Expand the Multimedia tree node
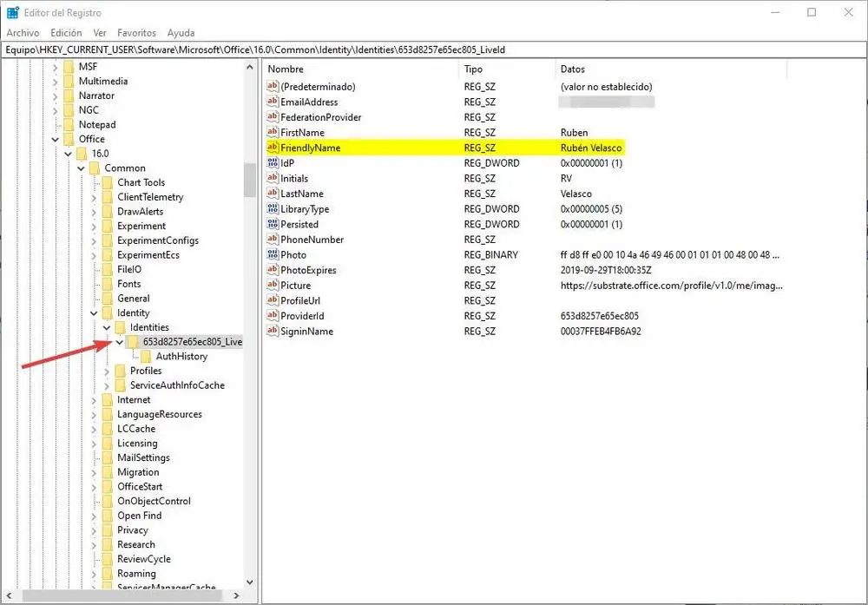This screenshot has height=605, width=868. [55, 82]
